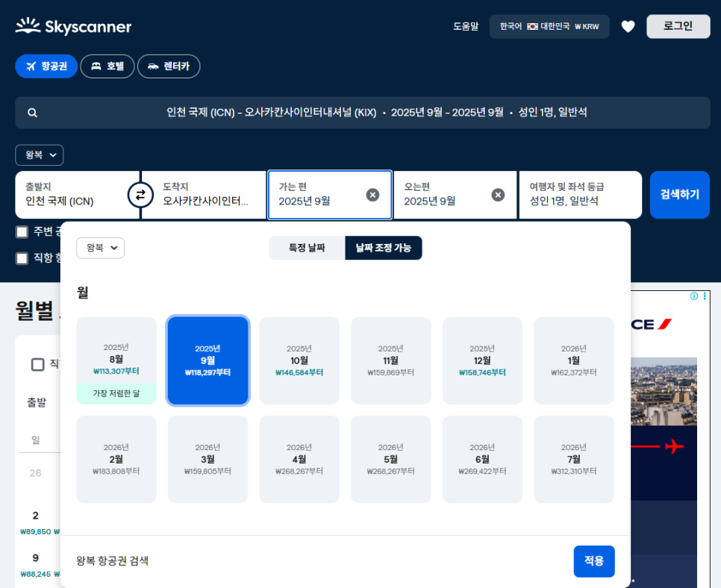Open the Skyscanner home logo
Screen dimensions: 721x588
point(73,26)
